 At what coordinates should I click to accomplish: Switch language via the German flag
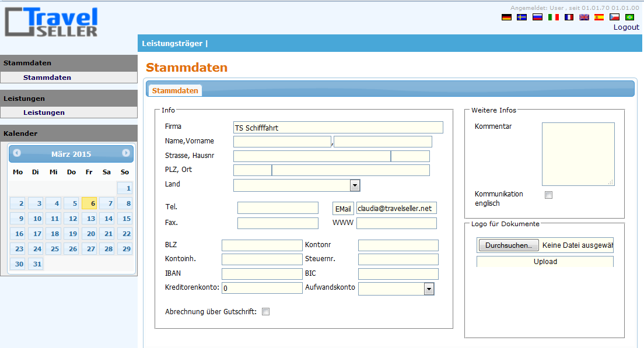point(506,17)
